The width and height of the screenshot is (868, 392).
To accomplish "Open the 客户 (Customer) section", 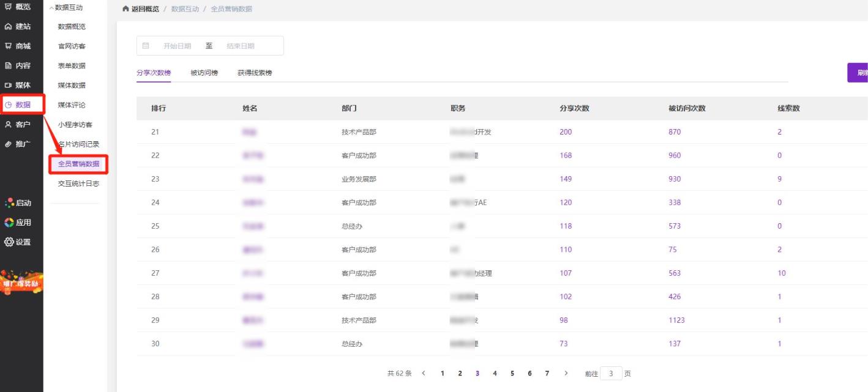I will coord(21,124).
